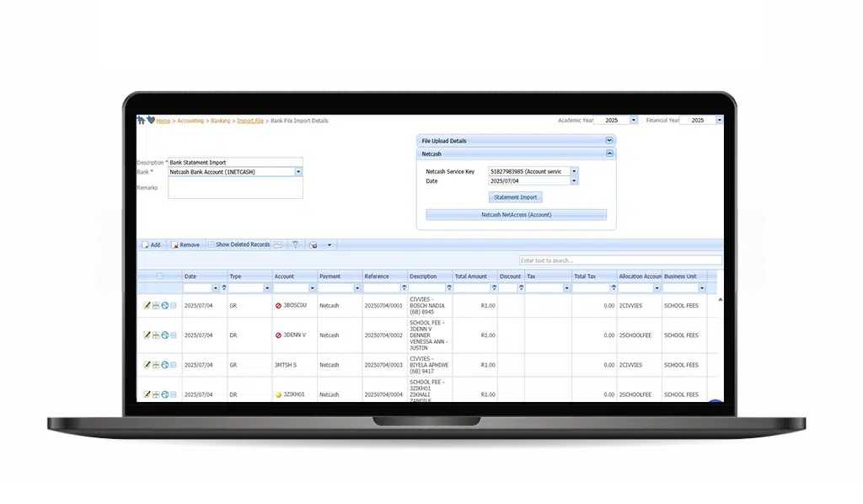The image size is (863, 504).
Task: Click the pencil edit icon for reference 20250704/0001
Action: (147, 305)
